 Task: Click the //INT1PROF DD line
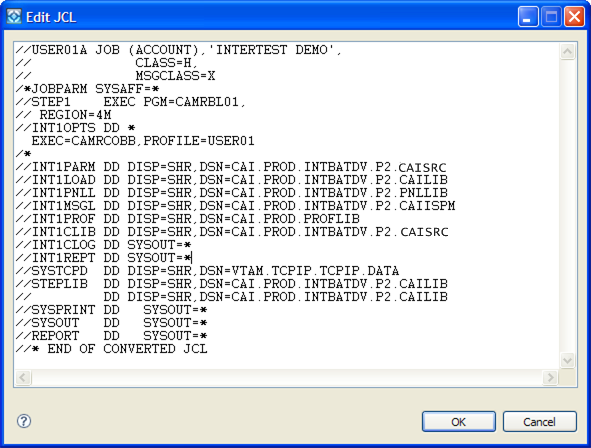pyautogui.click(x=187, y=219)
